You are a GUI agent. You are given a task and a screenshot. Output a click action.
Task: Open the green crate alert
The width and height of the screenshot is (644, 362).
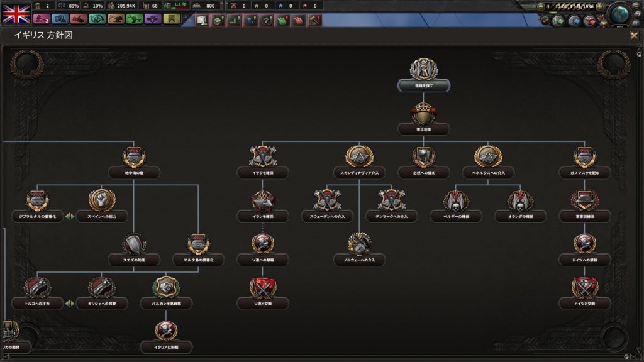[218, 20]
